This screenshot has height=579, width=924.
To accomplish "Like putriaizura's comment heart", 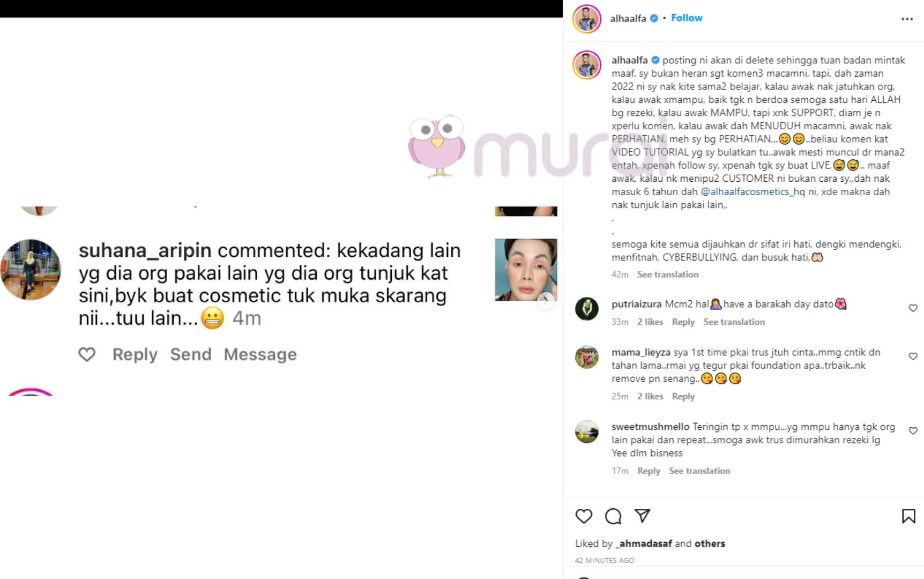I will (x=913, y=308).
